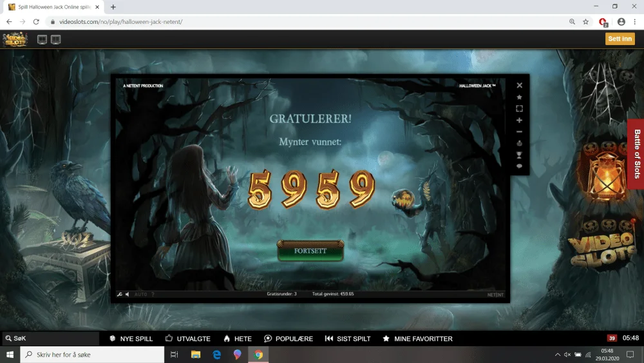The height and width of the screenshot is (363, 644).
Task: Open the HETE category
Action: (238, 338)
